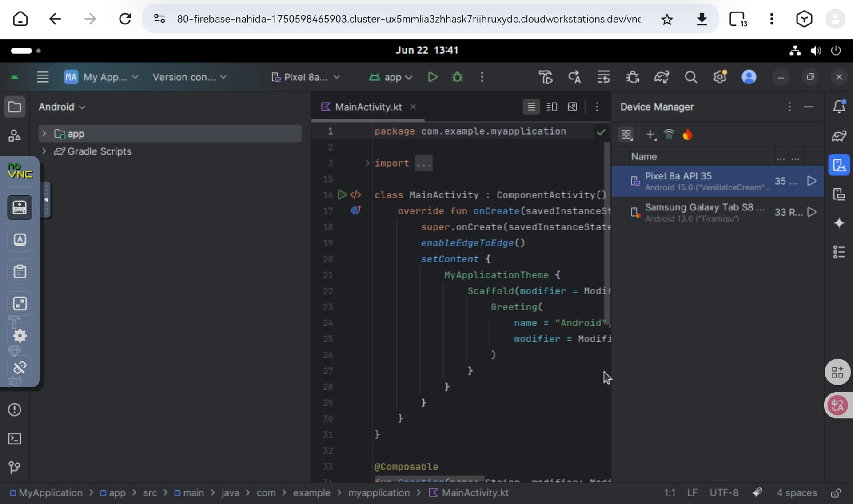The height and width of the screenshot is (504, 853).
Task: Open the Terminal tool window
Action: (x=14, y=439)
